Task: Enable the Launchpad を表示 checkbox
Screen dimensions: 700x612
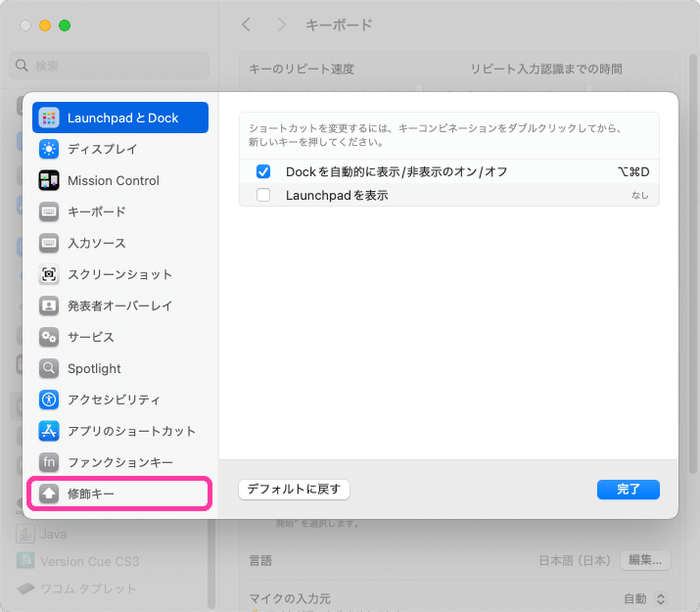Action: pyautogui.click(x=263, y=195)
